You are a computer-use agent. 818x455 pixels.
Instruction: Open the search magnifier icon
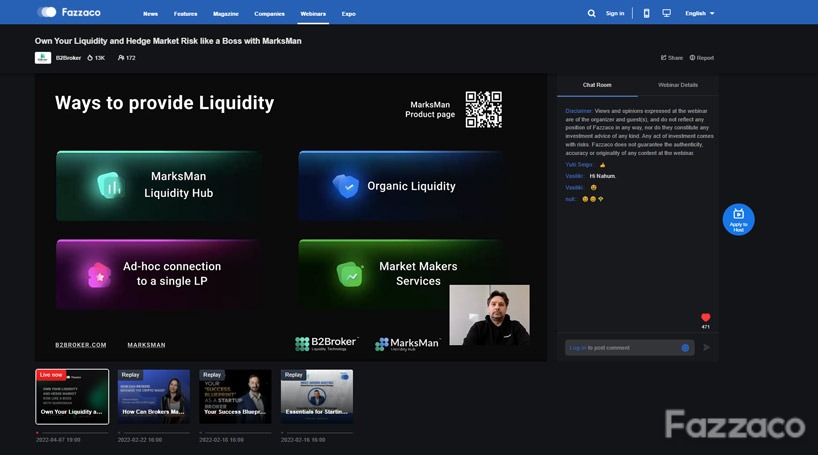(x=591, y=14)
